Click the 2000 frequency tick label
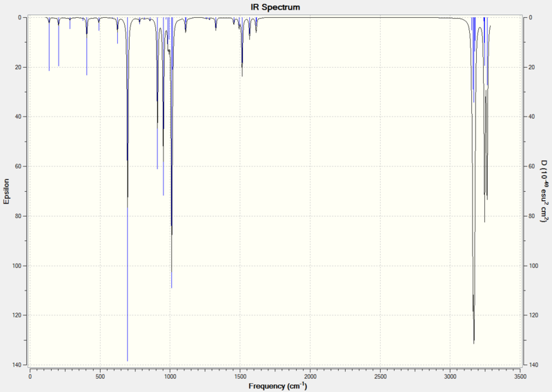 pos(310,377)
